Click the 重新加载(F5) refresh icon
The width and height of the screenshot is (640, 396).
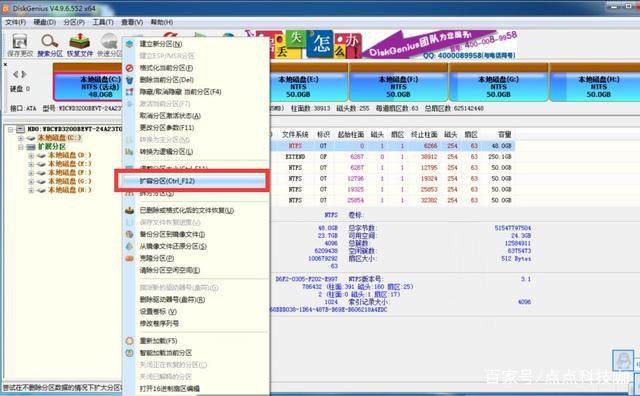coord(129,341)
